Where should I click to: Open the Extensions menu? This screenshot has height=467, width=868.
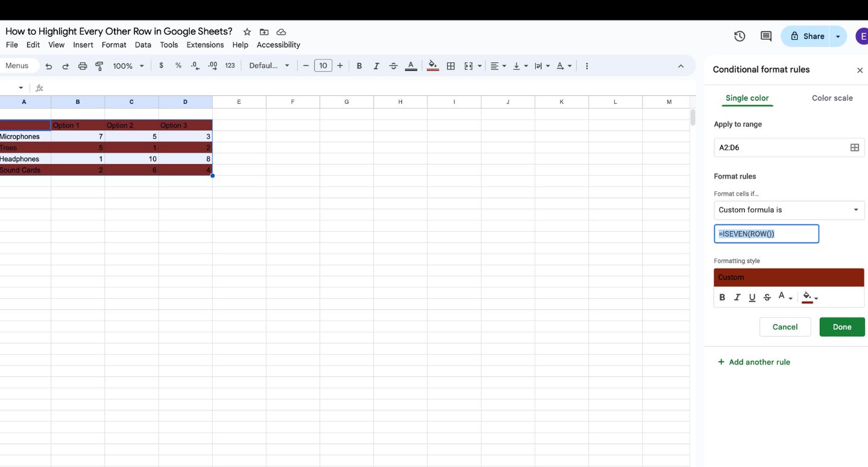[x=204, y=45]
